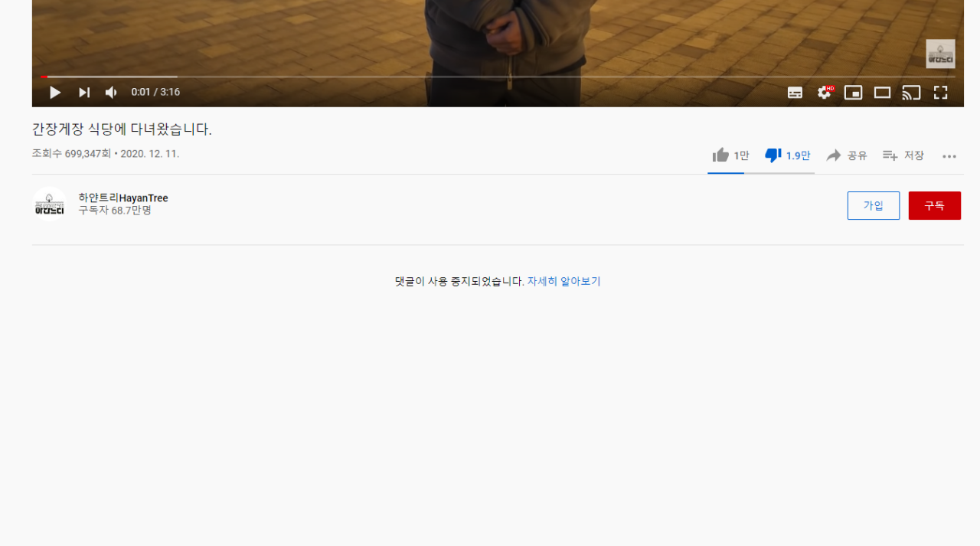Open HayanTree channel avatar
The height and width of the screenshot is (546, 980).
[49, 204]
